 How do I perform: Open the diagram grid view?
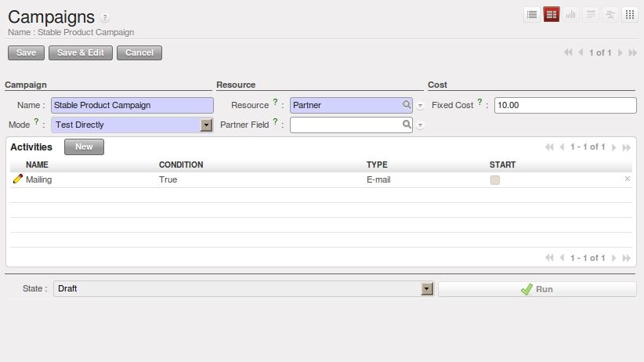[628, 14]
